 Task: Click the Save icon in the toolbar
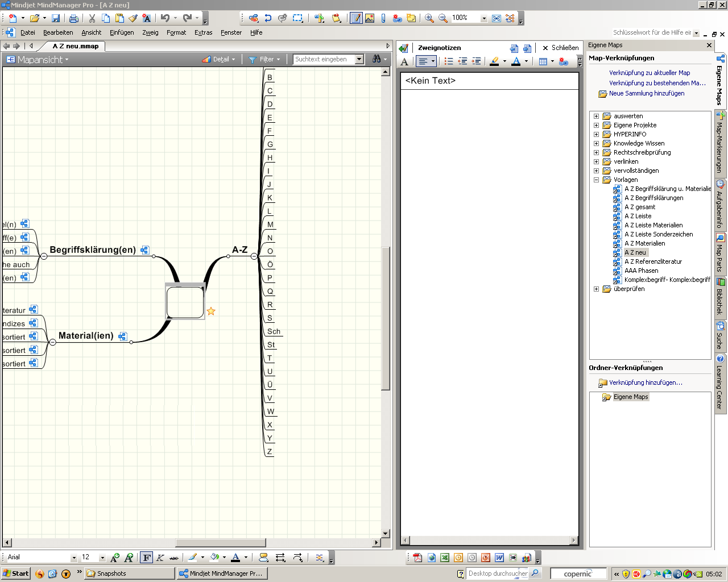pos(56,18)
